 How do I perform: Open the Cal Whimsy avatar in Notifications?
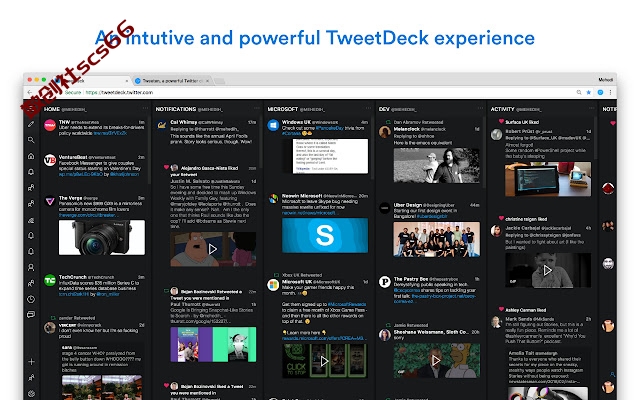pos(162,125)
